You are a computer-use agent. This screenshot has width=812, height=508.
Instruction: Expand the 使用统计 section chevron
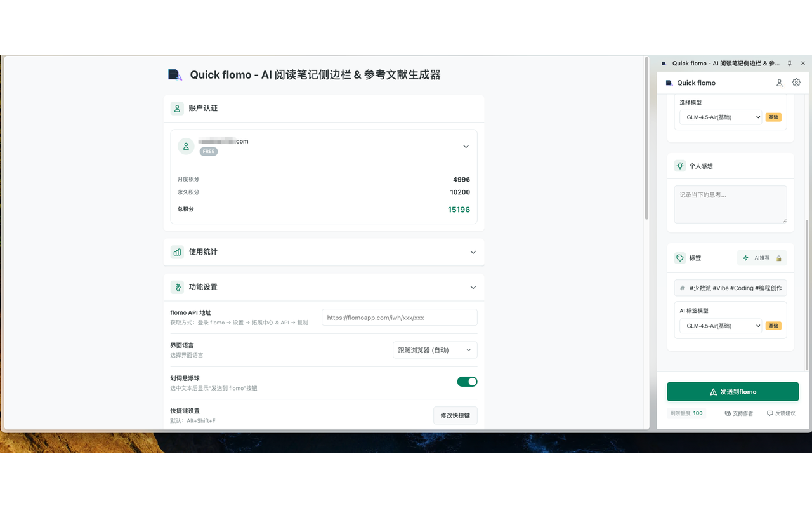tap(473, 252)
